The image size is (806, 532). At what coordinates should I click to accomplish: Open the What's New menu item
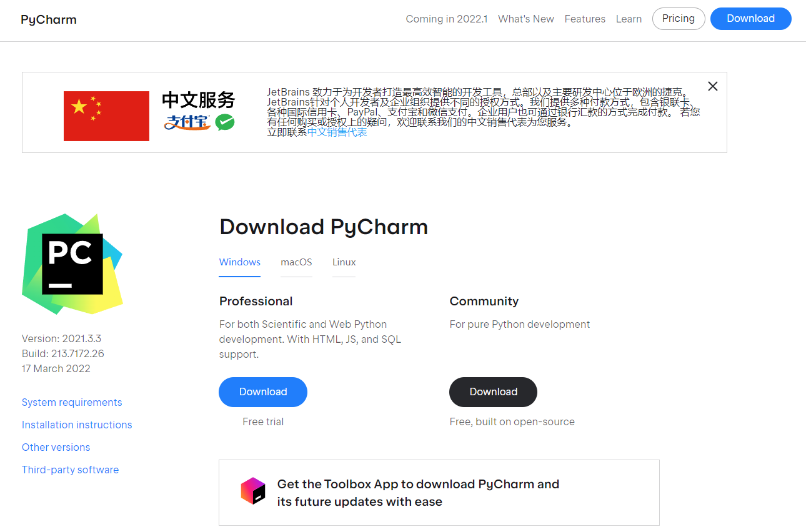(x=526, y=19)
